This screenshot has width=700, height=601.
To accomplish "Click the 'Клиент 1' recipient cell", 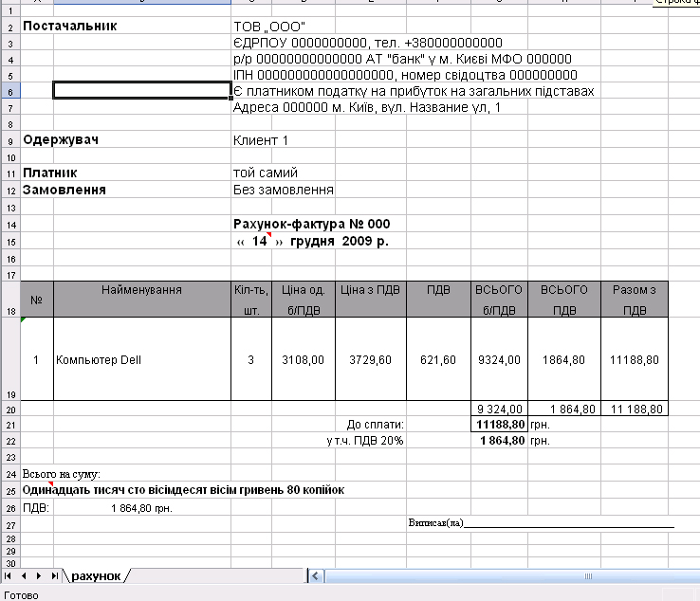I will (261, 140).
